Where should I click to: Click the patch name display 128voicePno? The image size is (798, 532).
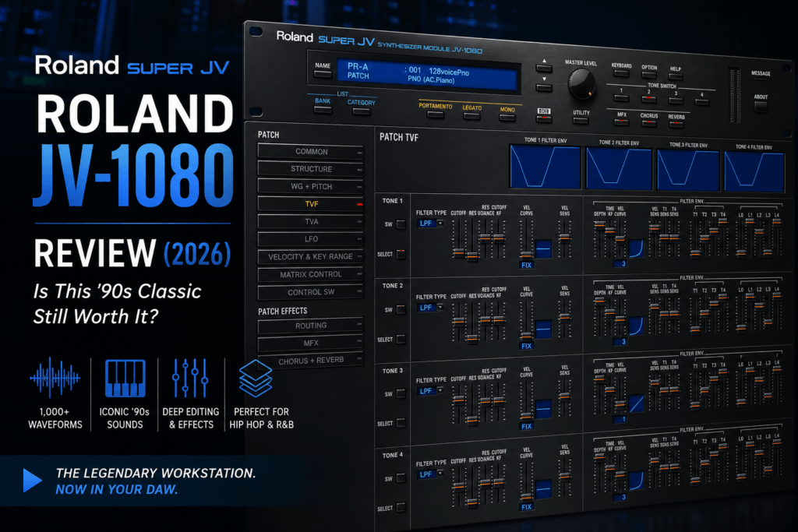[449, 72]
